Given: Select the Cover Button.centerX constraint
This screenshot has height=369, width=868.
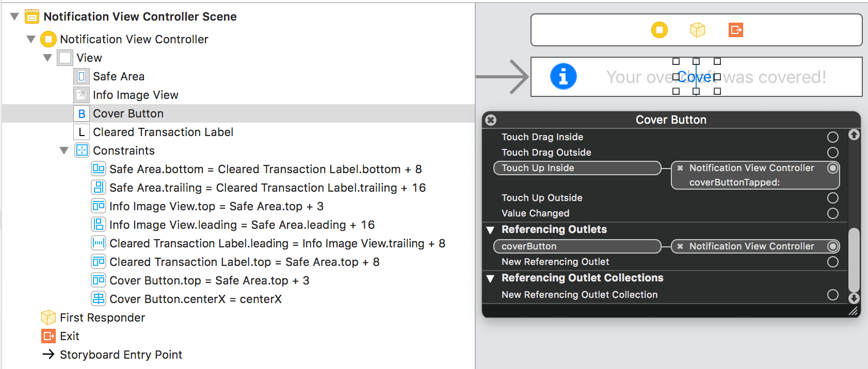Looking at the screenshot, I should coord(195,299).
